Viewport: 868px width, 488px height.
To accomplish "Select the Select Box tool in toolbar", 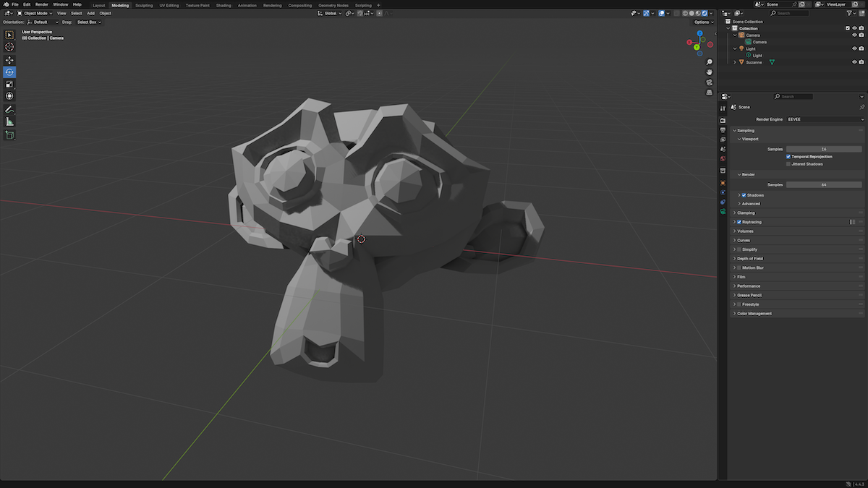I will 9,35.
